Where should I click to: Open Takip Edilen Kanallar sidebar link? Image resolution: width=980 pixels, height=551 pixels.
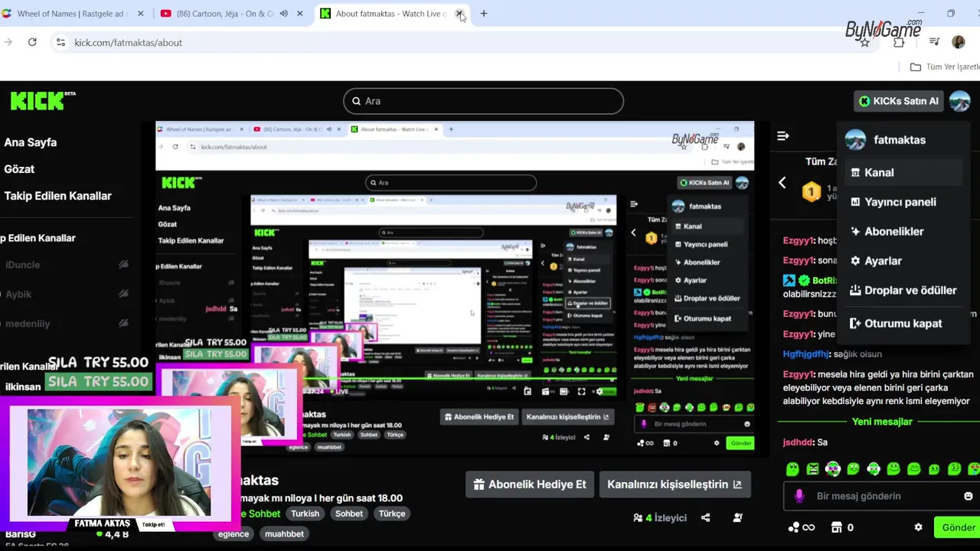pyautogui.click(x=58, y=196)
